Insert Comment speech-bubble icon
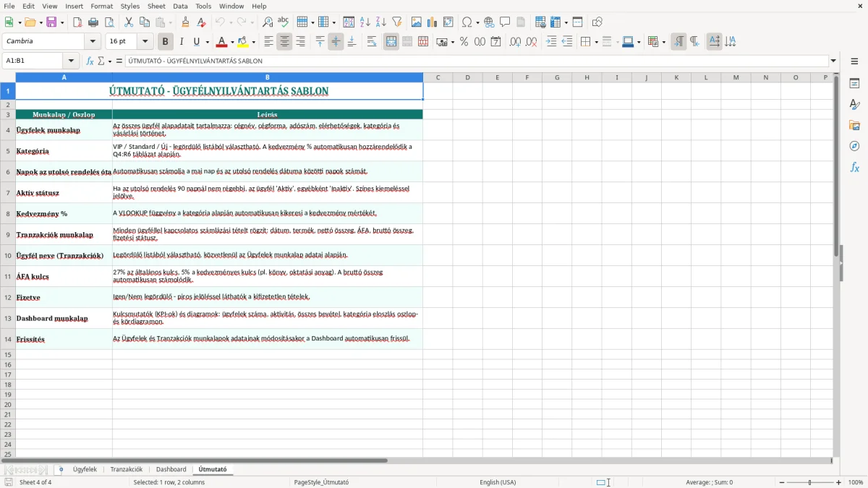The height and width of the screenshot is (488, 868). [x=505, y=22]
